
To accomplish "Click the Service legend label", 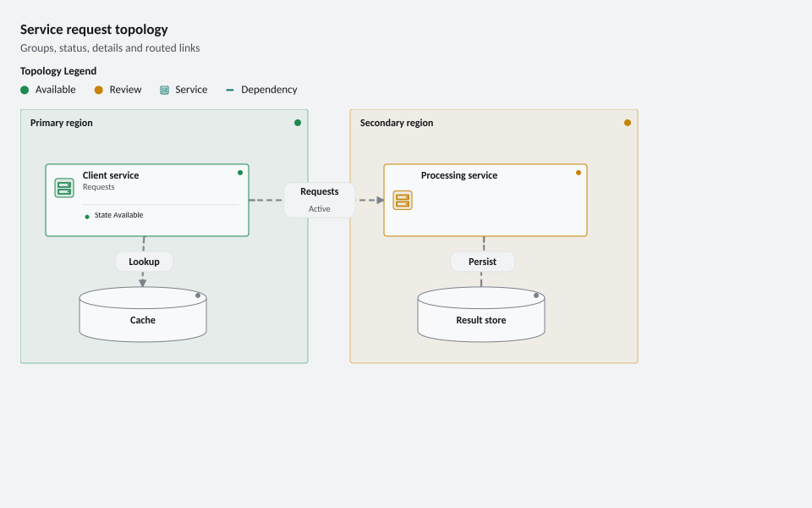I will [191, 90].
